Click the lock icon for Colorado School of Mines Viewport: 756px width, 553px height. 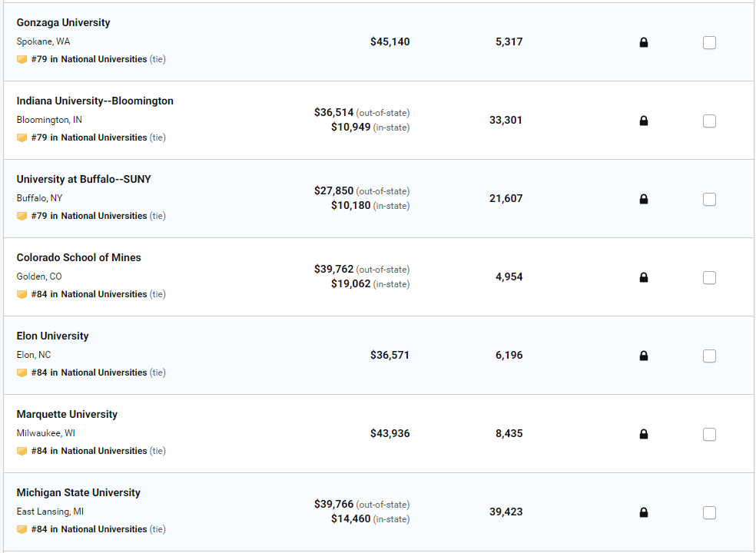pyautogui.click(x=644, y=277)
